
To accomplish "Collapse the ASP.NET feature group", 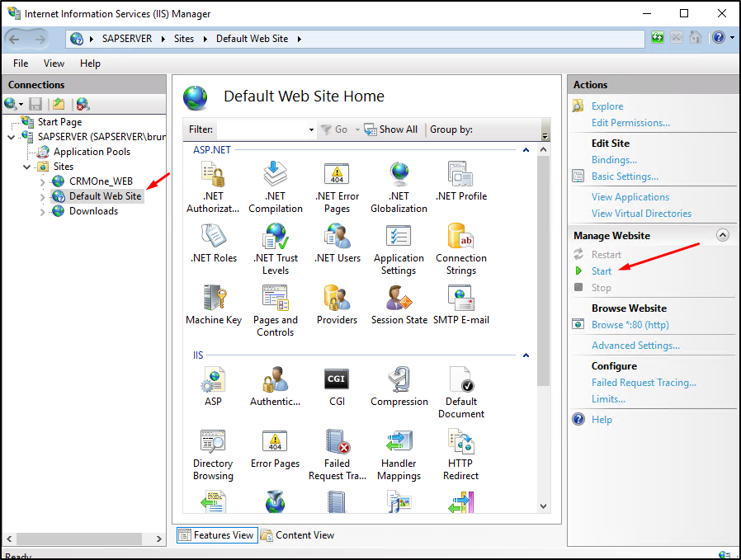I will tap(526, 150).
